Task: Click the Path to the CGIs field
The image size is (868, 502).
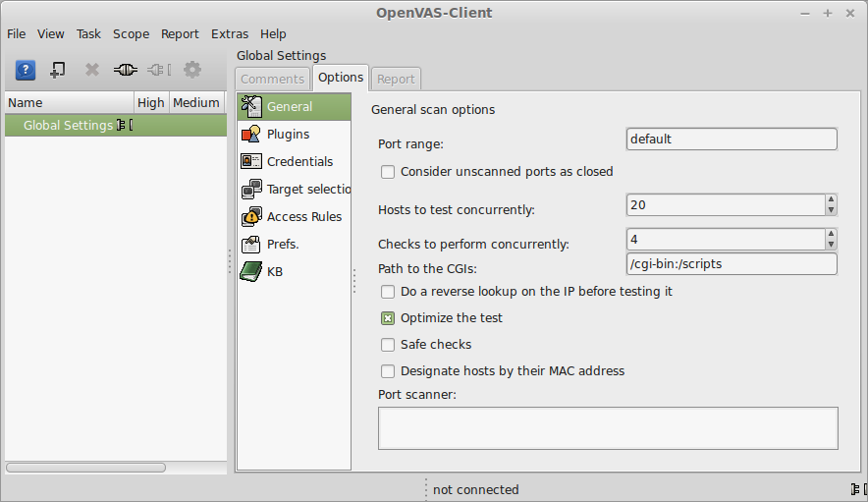Action: (732, 263)
